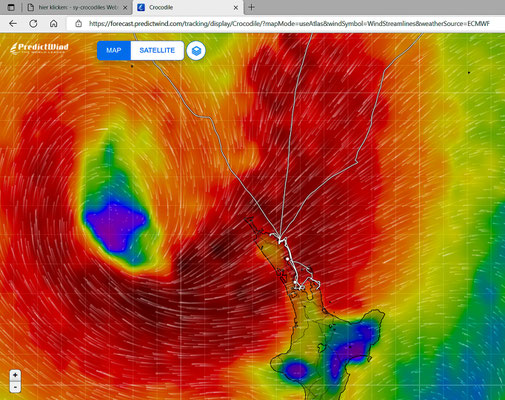Viewport: 505px width, 400px height.
Task: View site security lock information
Action: [78, 24]
